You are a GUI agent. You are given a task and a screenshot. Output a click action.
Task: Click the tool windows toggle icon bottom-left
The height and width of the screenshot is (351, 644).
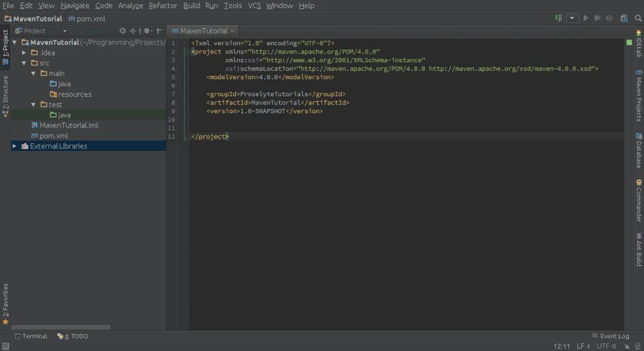(x=5, y=347)
